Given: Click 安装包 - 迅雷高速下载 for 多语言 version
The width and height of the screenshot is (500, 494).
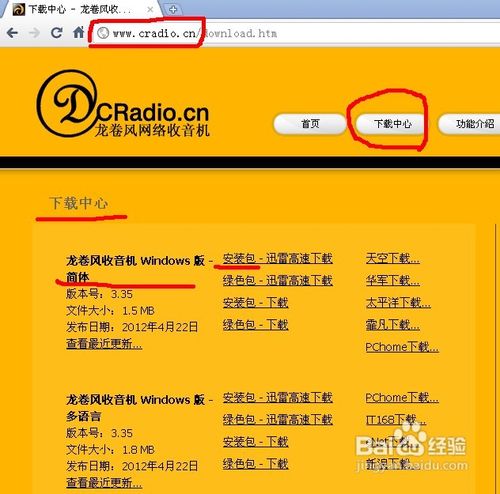Looking at the screenshot, I should (278, 397).
